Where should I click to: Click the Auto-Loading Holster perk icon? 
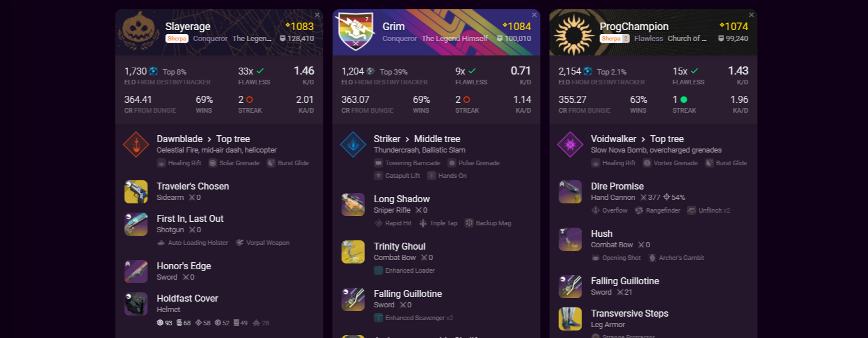pos(161,243)
